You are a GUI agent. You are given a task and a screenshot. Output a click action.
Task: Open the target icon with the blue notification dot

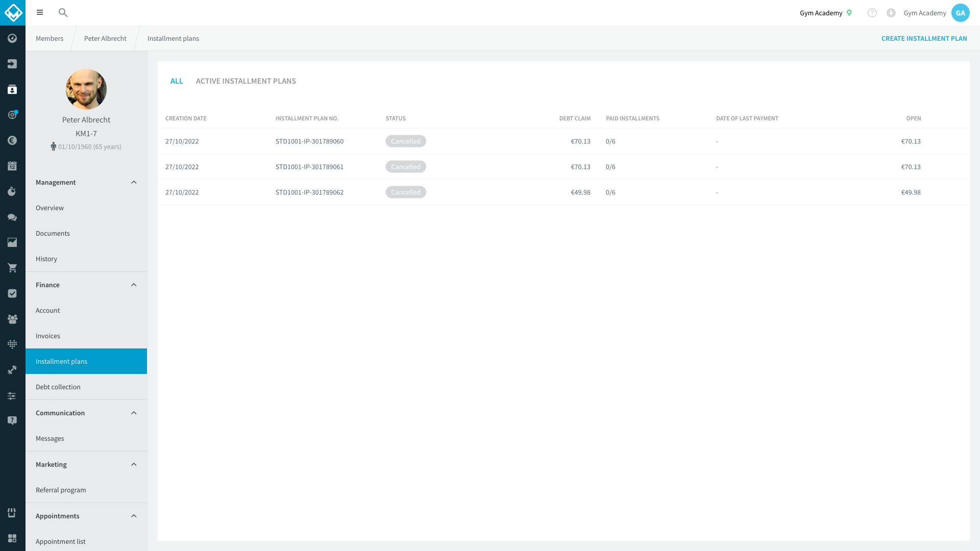pyautogui.click(x=12, y=115)
